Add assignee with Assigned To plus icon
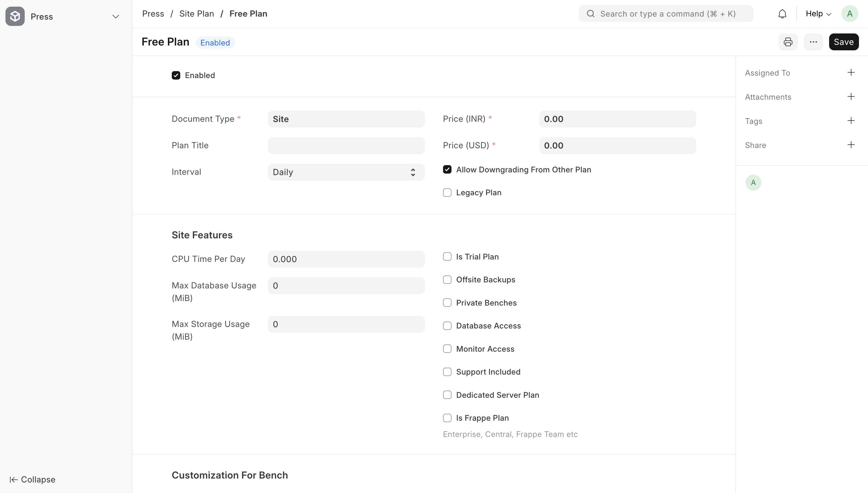Image resolution: width=868 pixels, height=493 pixels. 851,72
